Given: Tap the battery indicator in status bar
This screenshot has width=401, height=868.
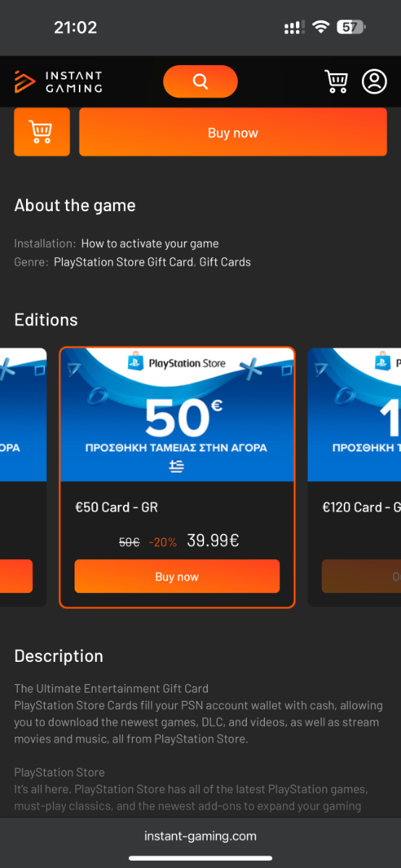Looking at the screenshot, I should click(351, 27).
